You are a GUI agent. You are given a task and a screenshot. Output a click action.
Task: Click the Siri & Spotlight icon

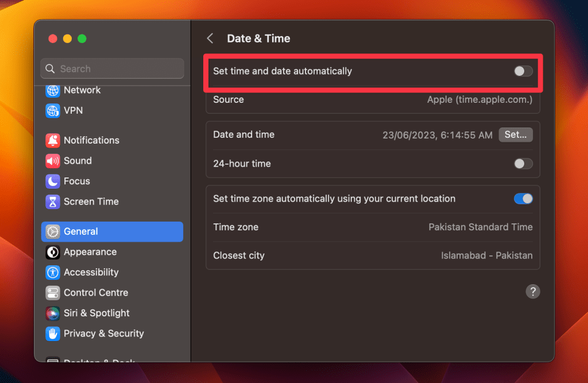pos(53,313)
